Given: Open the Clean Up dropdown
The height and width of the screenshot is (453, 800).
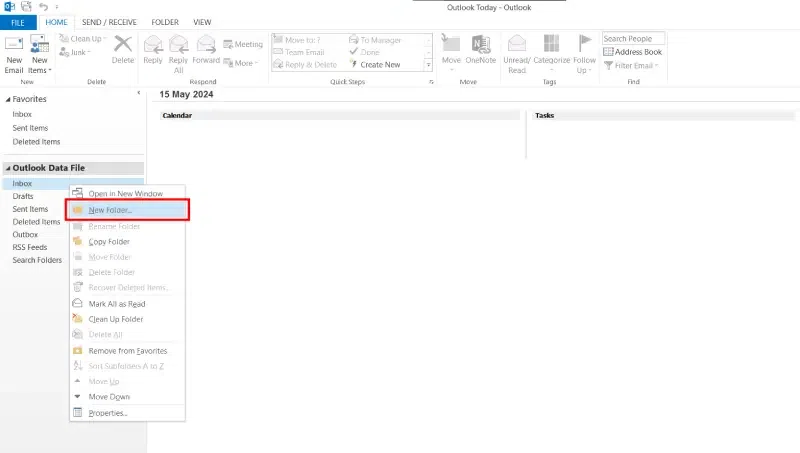Looking at the screenshot, I should click(x=83, y=39).
